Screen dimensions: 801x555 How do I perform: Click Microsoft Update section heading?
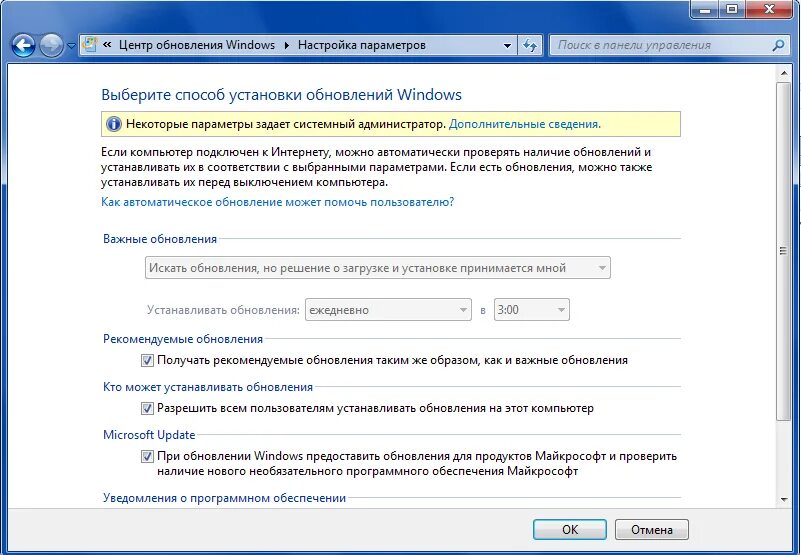coord(149,435)
